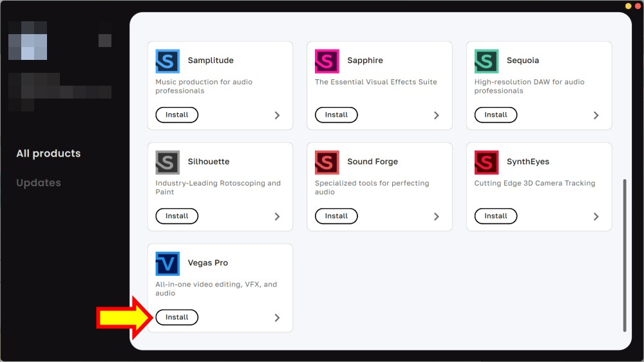Click the red SynthEyes product icon

(486, 162)
